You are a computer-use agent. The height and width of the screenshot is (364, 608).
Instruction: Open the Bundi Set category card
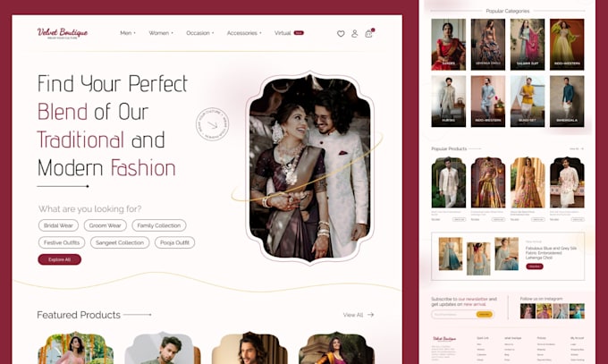click(x=528, y=101)
